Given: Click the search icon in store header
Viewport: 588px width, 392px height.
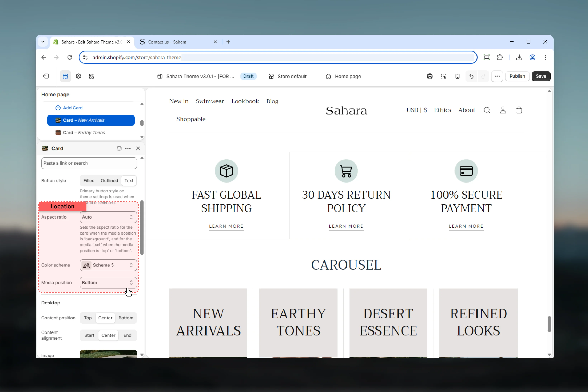Looking at the screenshot, I should pos(487,110).
